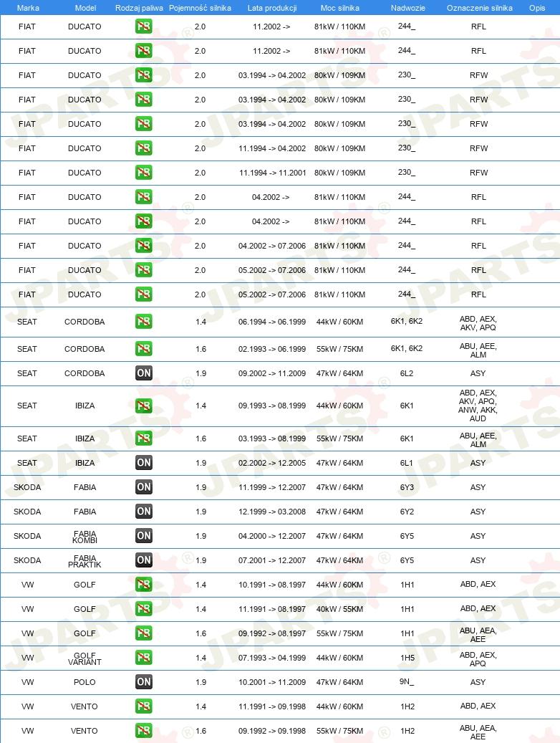
Task: Click ON diesel icon in SEAT Ibiza row
Action: (x=143, y=462)
